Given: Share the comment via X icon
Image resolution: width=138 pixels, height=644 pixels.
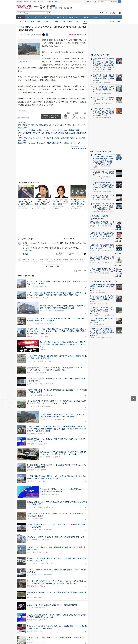Looking at the screenshot, I should point(85,254).
